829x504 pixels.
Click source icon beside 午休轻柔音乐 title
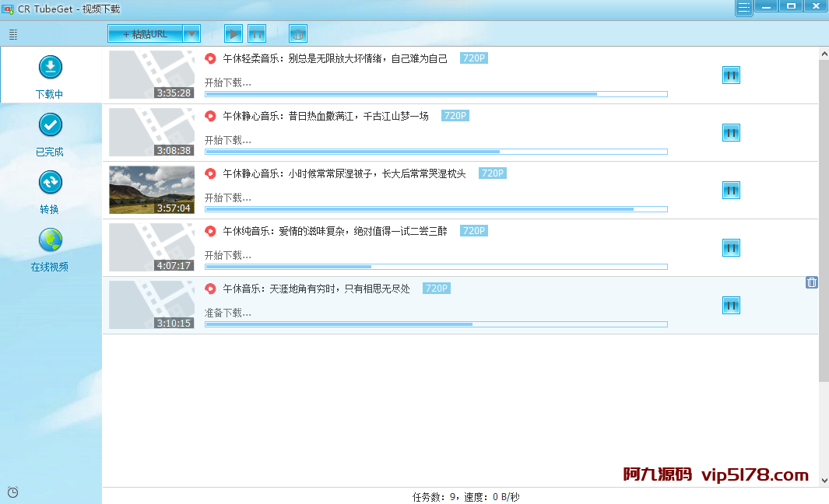210,58
